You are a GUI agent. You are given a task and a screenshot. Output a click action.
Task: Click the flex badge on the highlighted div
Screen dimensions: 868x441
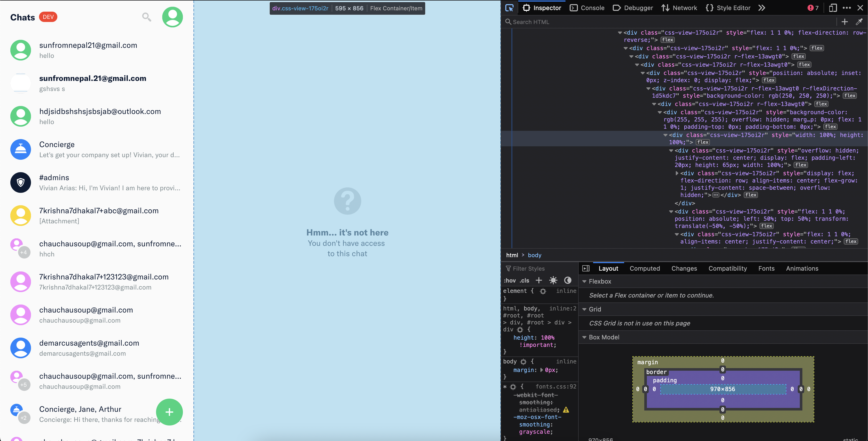click(703, 142)
